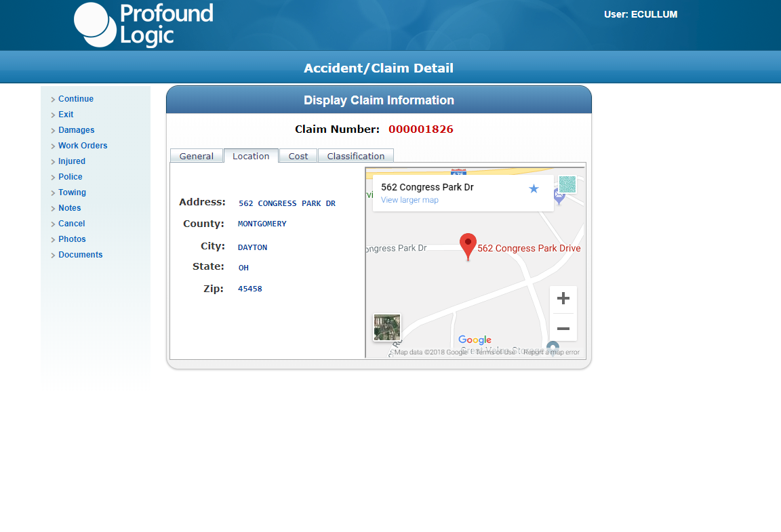Save place with the blue star icon

pos(534,189)
